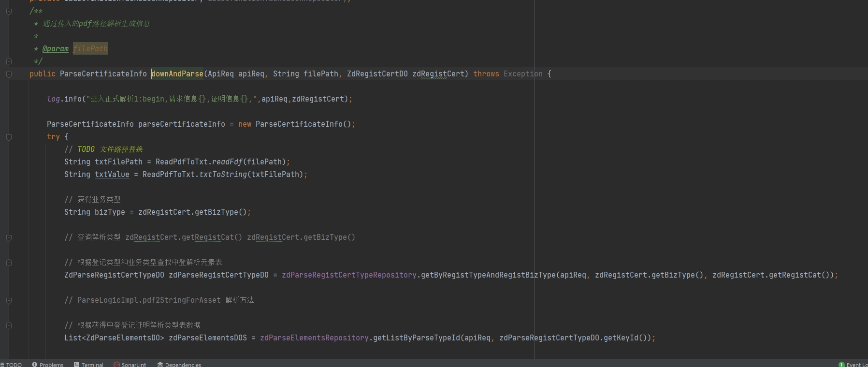Fold the try block
The image size is (868, 367).
[9, 137]
